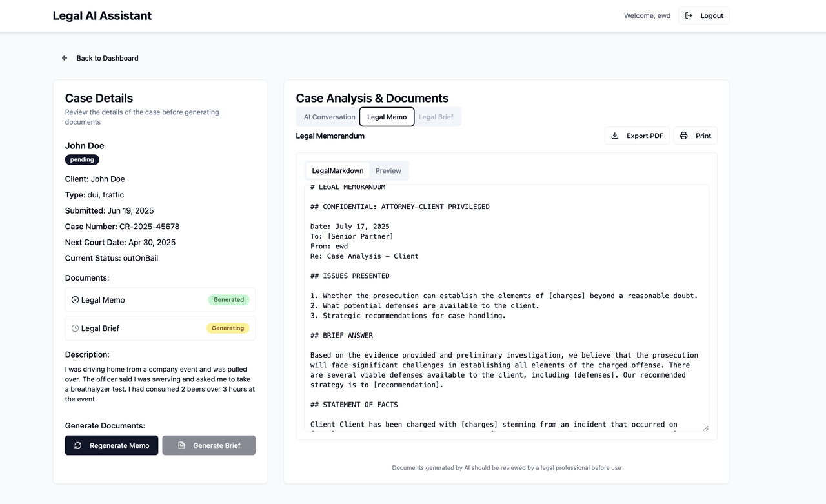Click the checkmark circle icon beside Legal Memo

click(75, 300)
